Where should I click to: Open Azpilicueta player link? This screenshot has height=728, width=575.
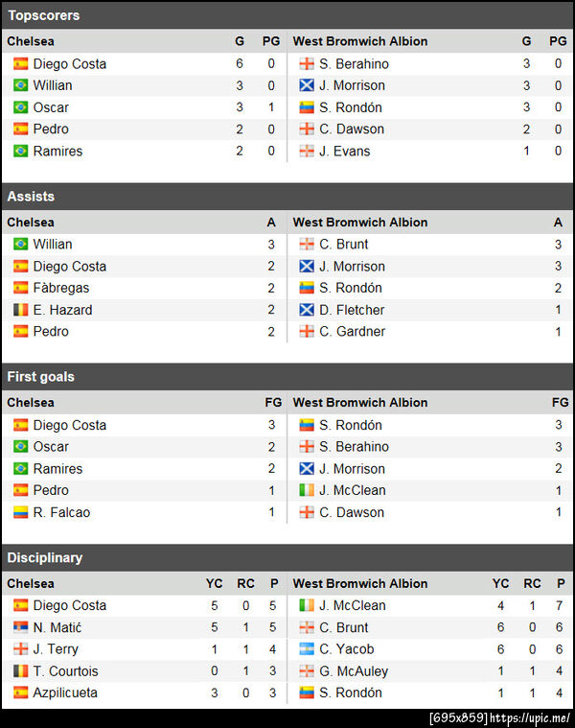65,693
